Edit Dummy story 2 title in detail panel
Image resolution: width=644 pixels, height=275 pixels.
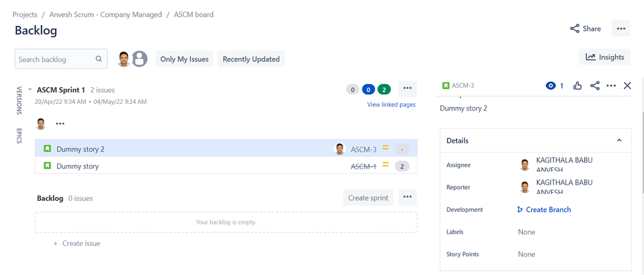coord(463,108)
